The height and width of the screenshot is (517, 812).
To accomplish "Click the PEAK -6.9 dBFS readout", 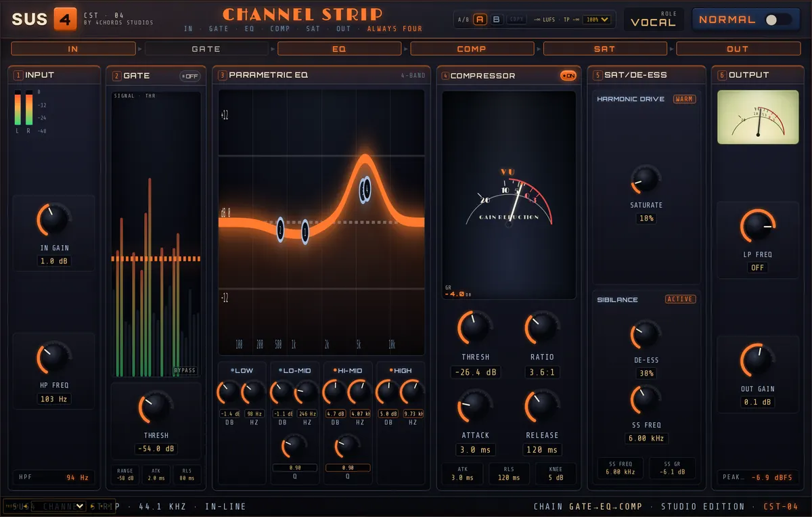I will pos(757,477).
